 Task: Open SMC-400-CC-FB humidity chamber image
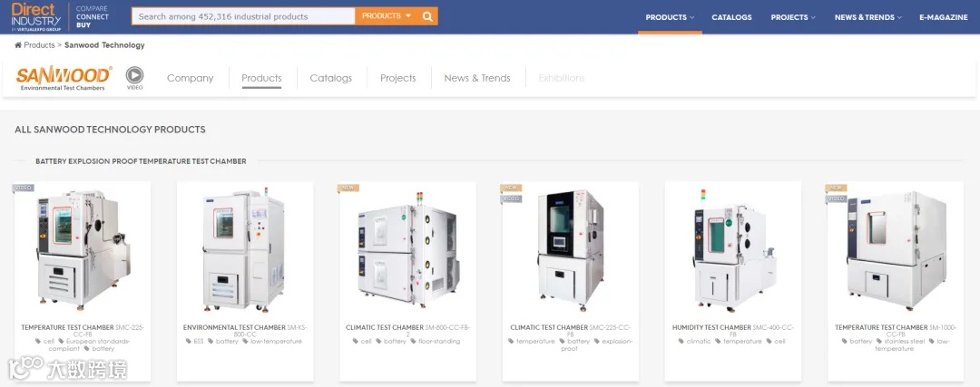coord(732,251)
